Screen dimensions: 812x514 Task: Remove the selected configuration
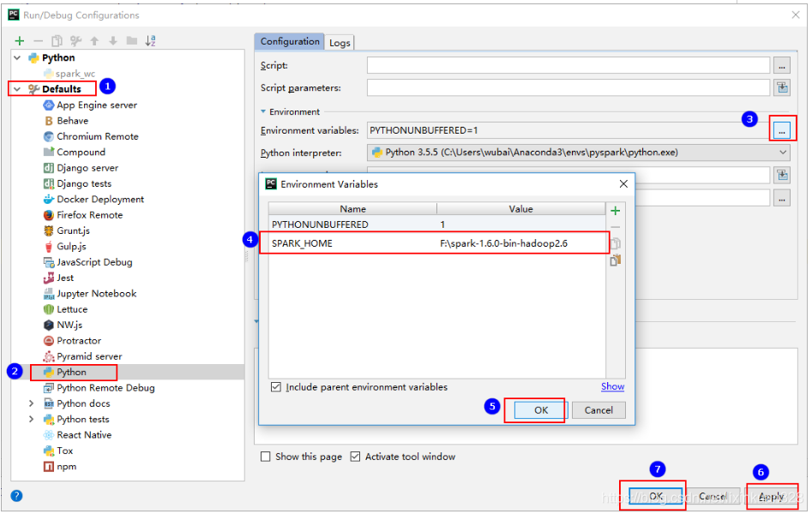(39, 40)
